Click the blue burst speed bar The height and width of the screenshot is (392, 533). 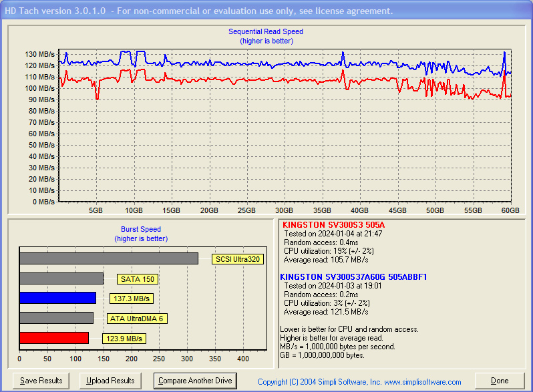coord(57,298)
